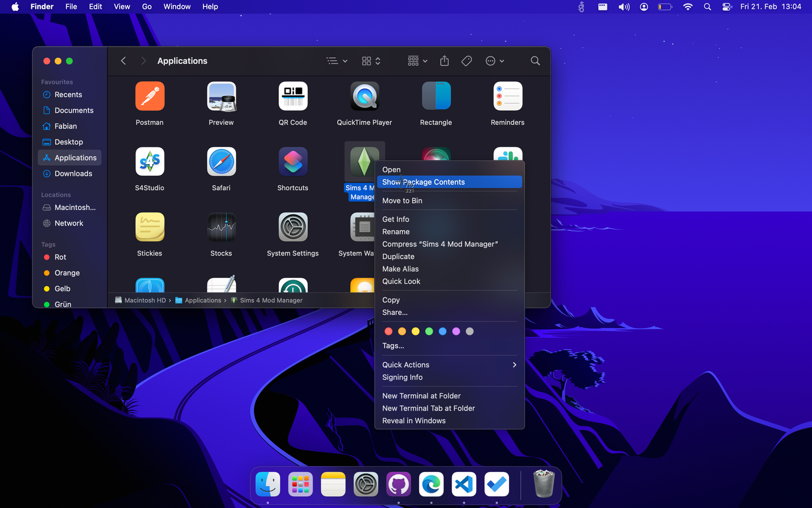
Task: Choose New Terminal at Folder
Action: pyautogui.click(x=449, y=396)
